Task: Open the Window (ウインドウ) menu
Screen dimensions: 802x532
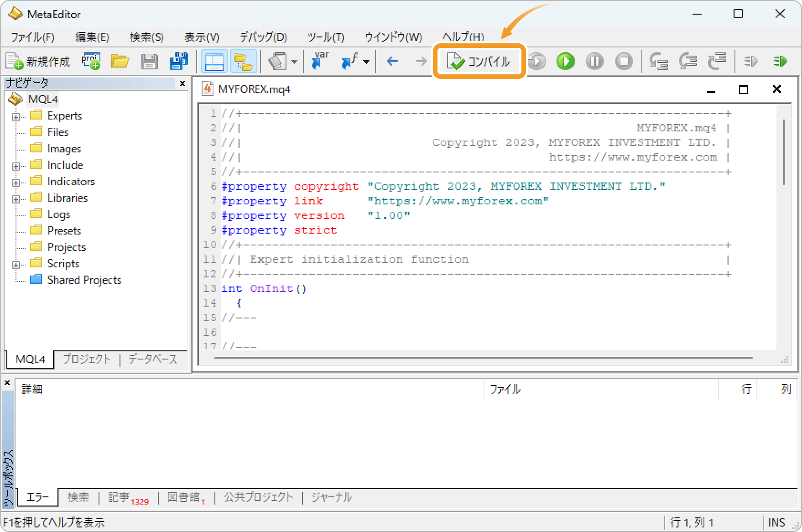Action: click(x=393, y=37)
